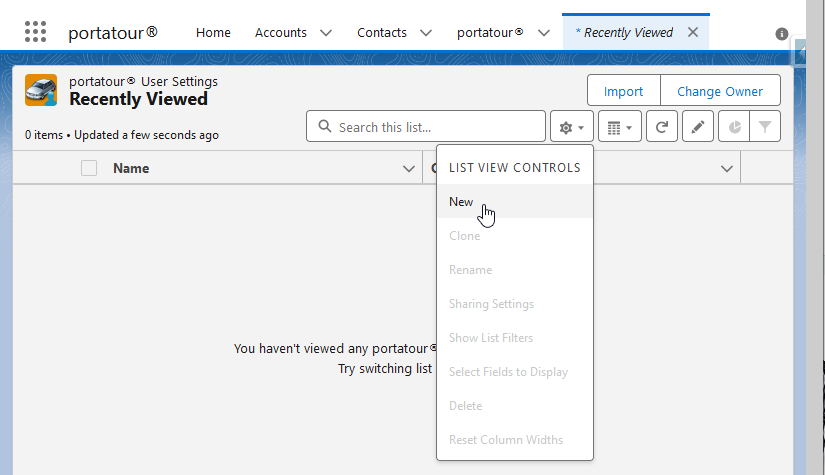Click into the Search this list field

tap(426, 127)
